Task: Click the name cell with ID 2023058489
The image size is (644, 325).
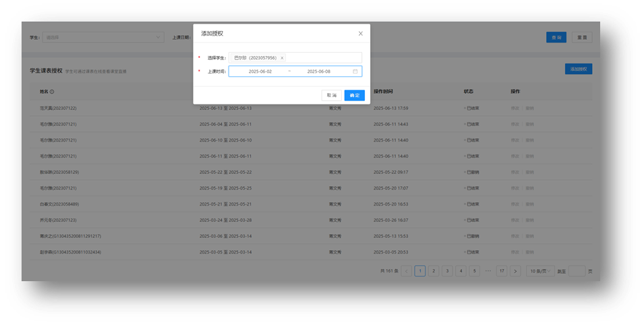Action: click(59, 204)
